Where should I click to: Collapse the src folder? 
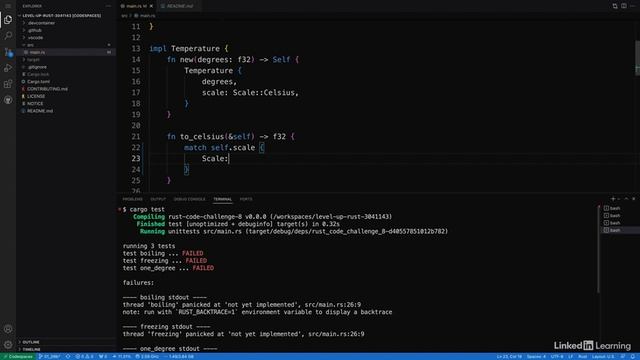[30, 45]
